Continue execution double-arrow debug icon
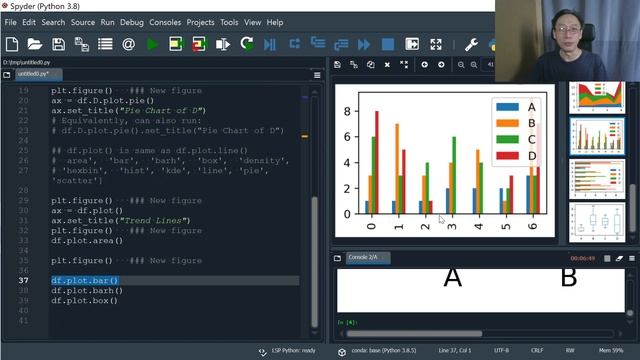 click(x=364, y=44)
